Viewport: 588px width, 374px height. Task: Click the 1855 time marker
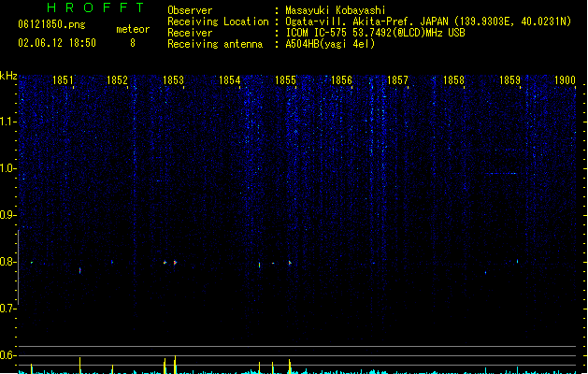pos(285,80)
